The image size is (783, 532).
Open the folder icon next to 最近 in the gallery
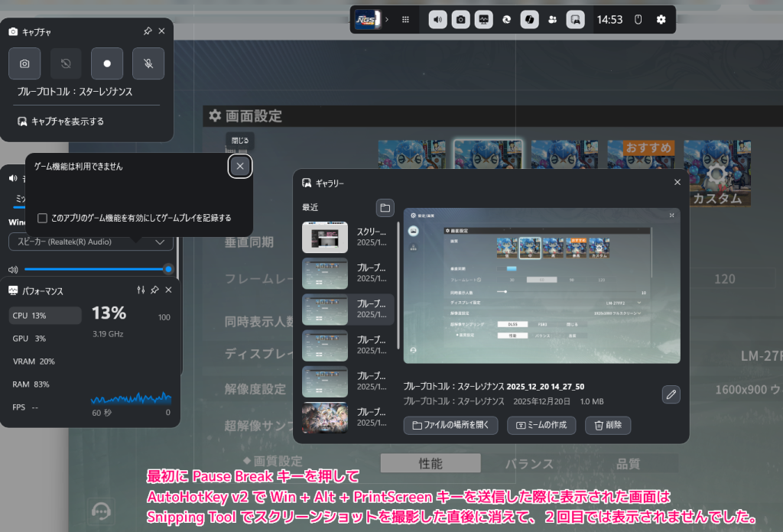385,207
